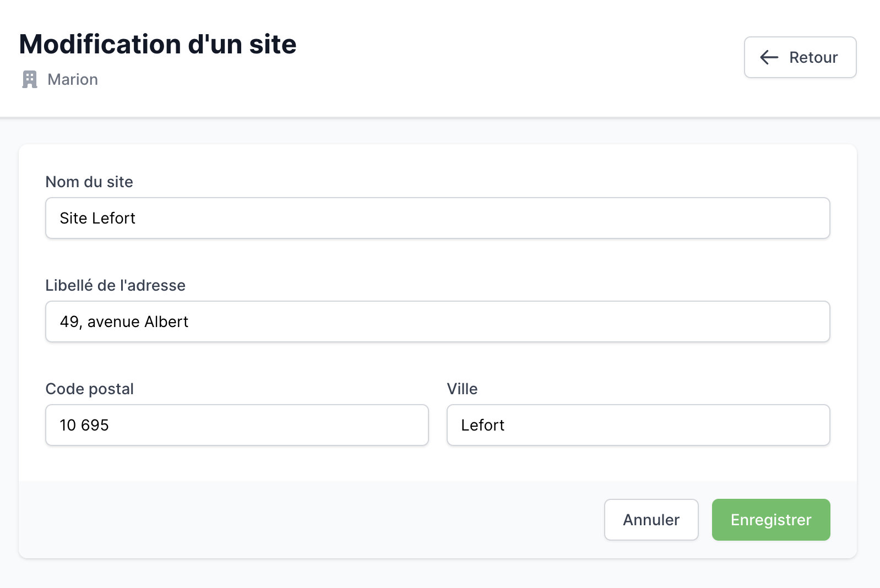Viewport: 880px width, 588px height.
Task: Place cursor on "49, avenue Albert" text
Action: pos(124,322)
